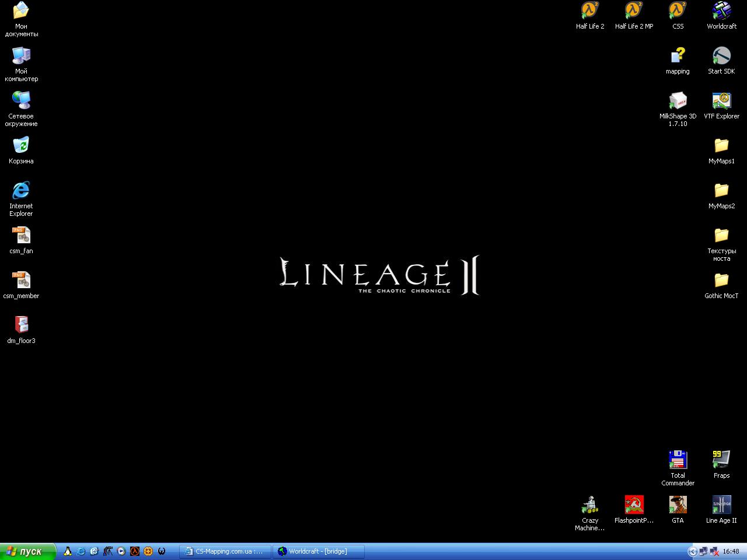
Task: Launch the MilkShape 3D 1.7.10 shortcut
Action: (678, 108)
